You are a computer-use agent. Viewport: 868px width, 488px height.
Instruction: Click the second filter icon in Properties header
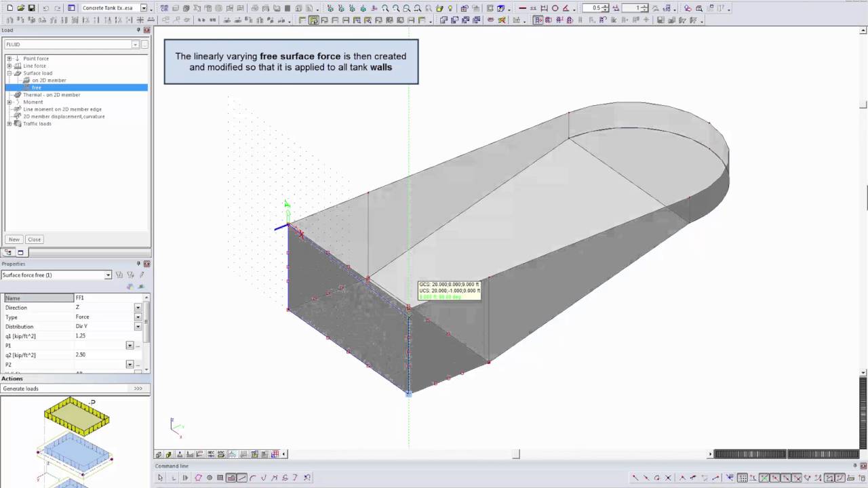point(130,275)
